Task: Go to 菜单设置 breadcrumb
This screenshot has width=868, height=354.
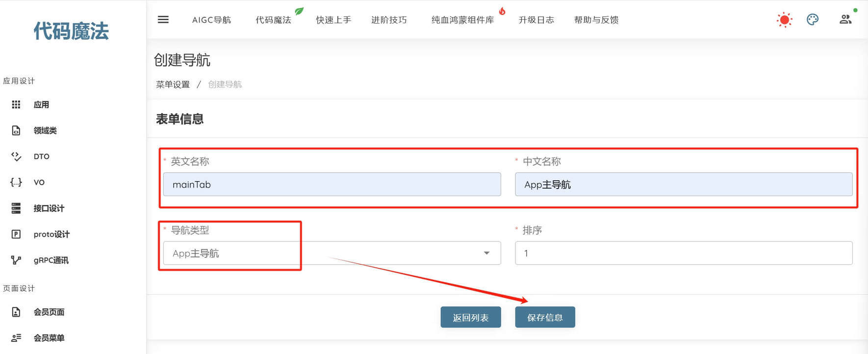Action: point(173,84)
